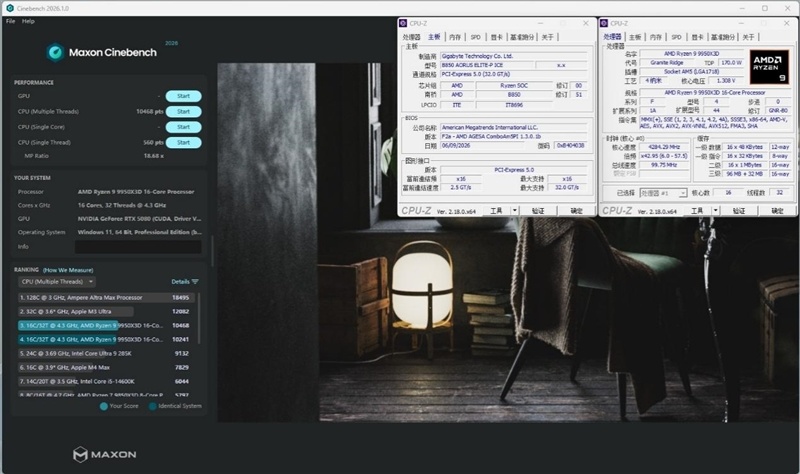Open the How We Measure link

tap(68, 270)
